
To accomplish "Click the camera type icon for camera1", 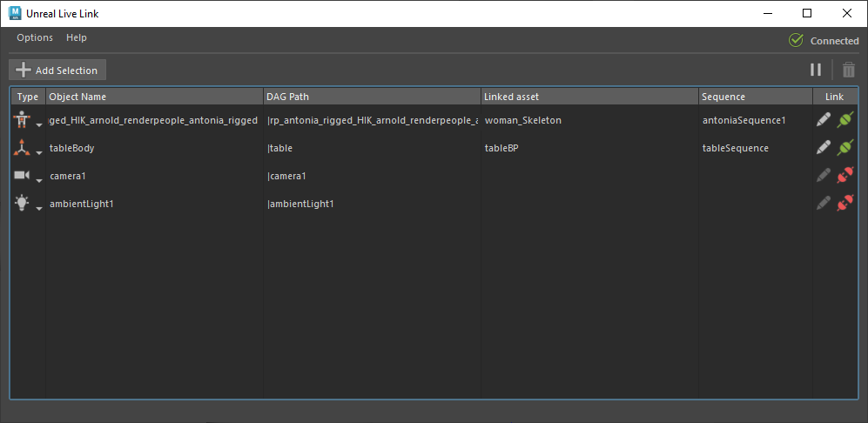I will tap(23, 176).
